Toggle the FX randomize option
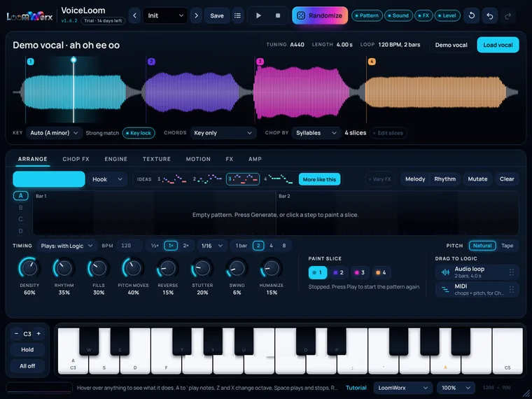The width and height of the screenshot is (532, 399). click(x=423, y=15)
